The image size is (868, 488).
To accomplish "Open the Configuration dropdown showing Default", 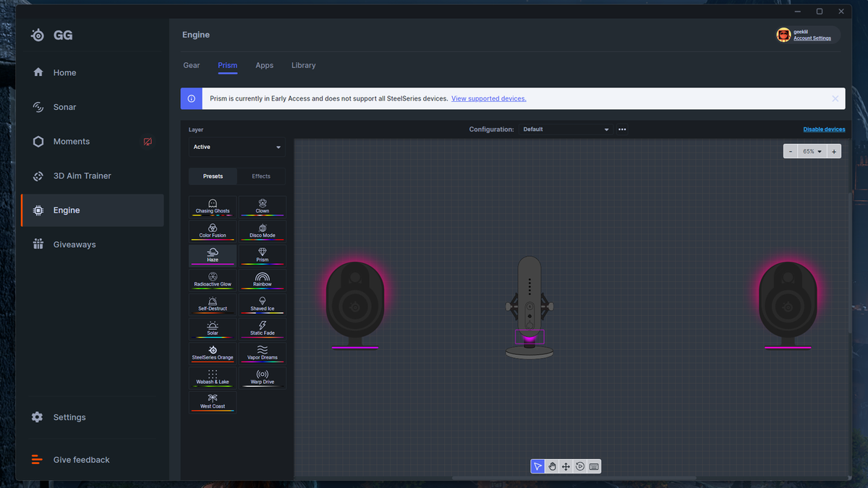I will tap(566, 129).
